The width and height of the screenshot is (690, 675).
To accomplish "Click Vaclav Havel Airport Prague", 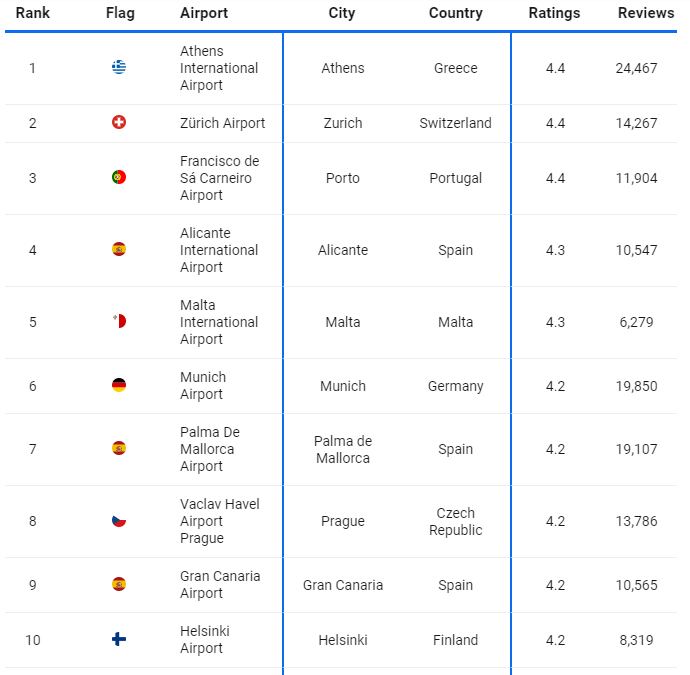I will tap(219, 521).
